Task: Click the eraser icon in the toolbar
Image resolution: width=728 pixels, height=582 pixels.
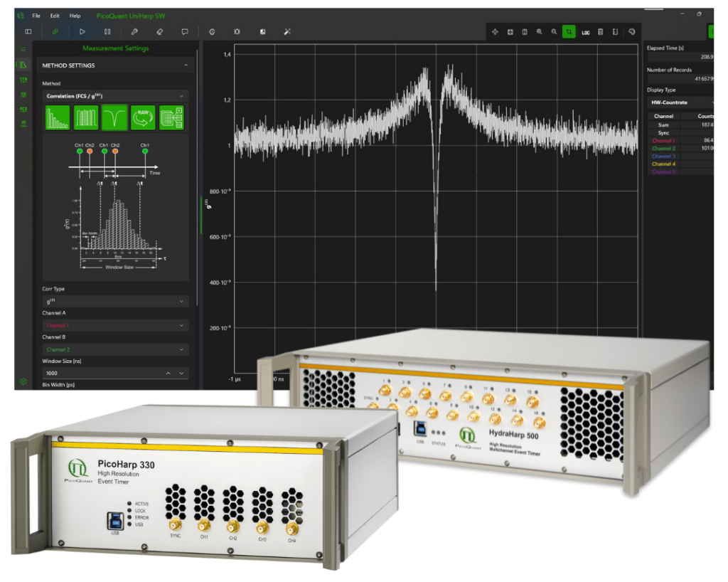Action: [159, 31]
